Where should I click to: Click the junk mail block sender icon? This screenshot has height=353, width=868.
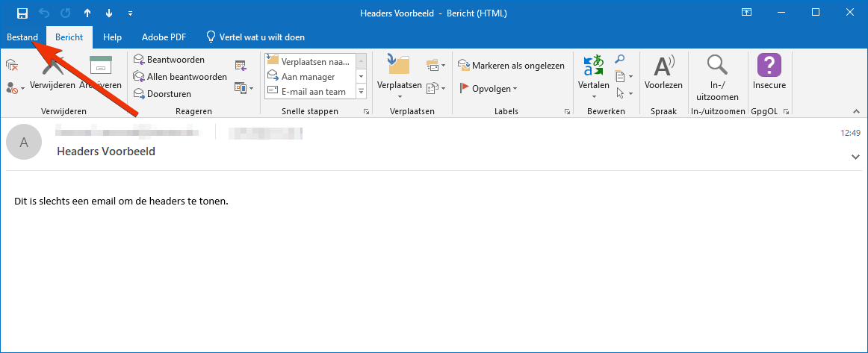click(13, 87)
